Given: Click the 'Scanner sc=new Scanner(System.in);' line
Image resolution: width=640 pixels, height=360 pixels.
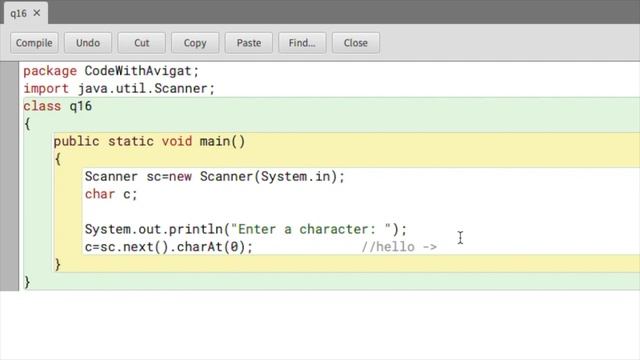Looking at the screenshot, I should [215, 177].
